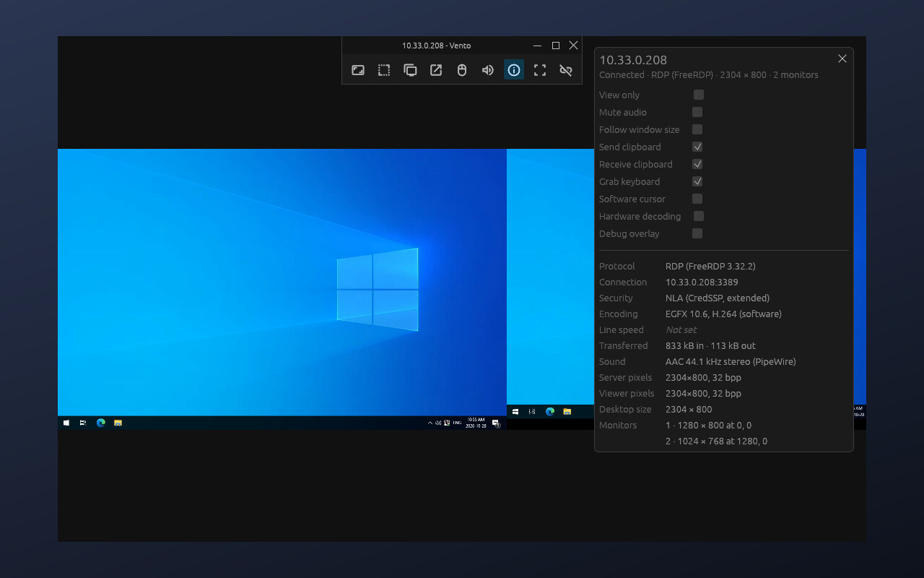Click the window title '10.33.0.208 - Vento'
This screenshot has height=578, width=924.
tap(437, 46)
